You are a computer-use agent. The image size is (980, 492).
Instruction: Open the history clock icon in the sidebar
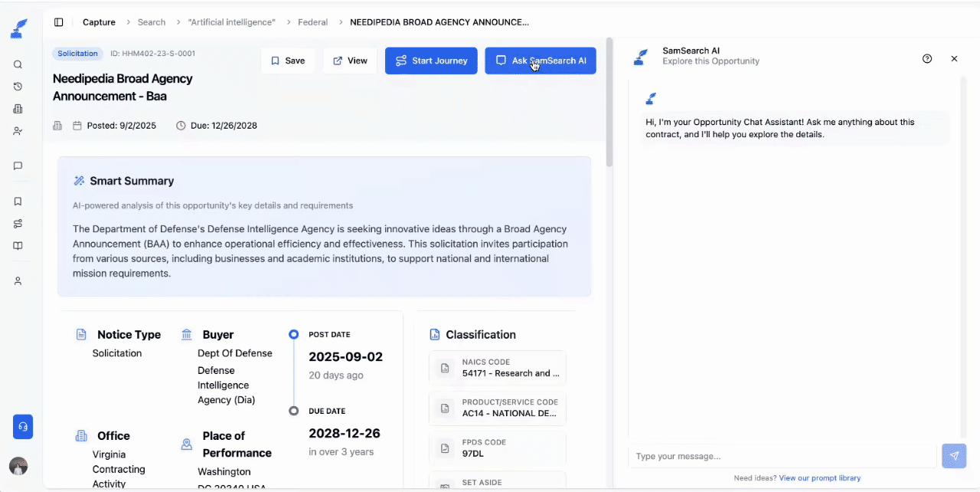tap(18, 87)
